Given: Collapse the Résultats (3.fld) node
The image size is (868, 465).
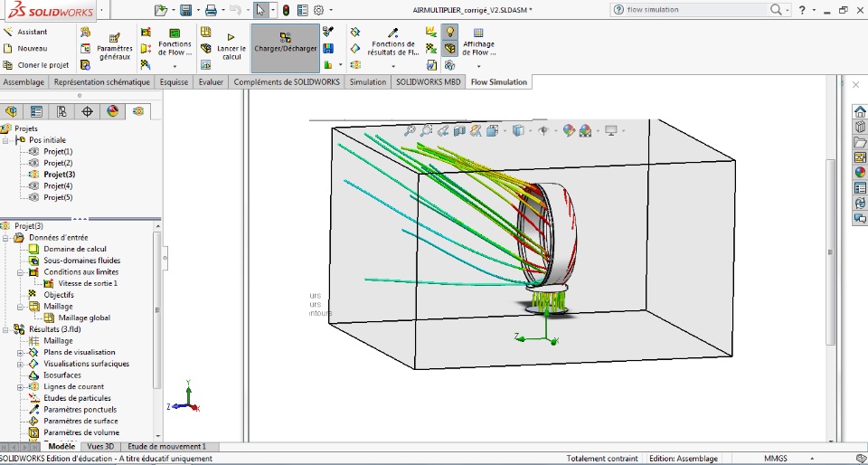Looking at the screenshot, I should (x=5, y=330).
